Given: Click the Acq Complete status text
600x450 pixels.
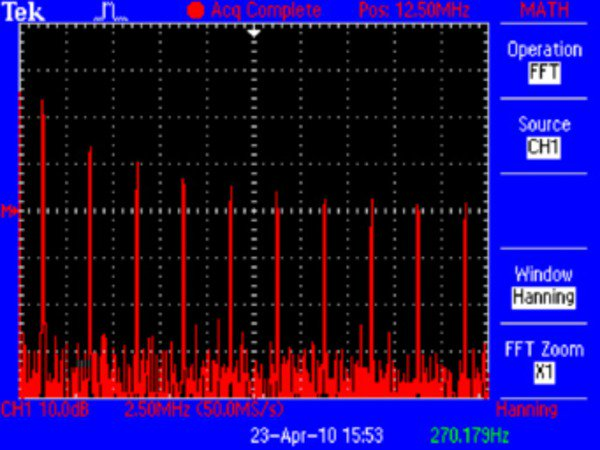Looking at the screenshot, I should click(x=266, y=10).
